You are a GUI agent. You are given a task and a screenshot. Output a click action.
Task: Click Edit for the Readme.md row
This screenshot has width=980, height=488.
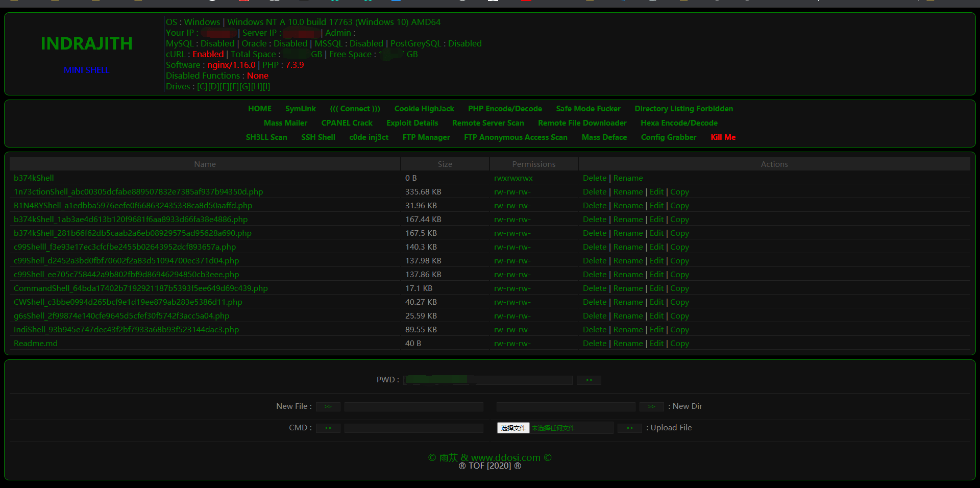click(656, 344)
